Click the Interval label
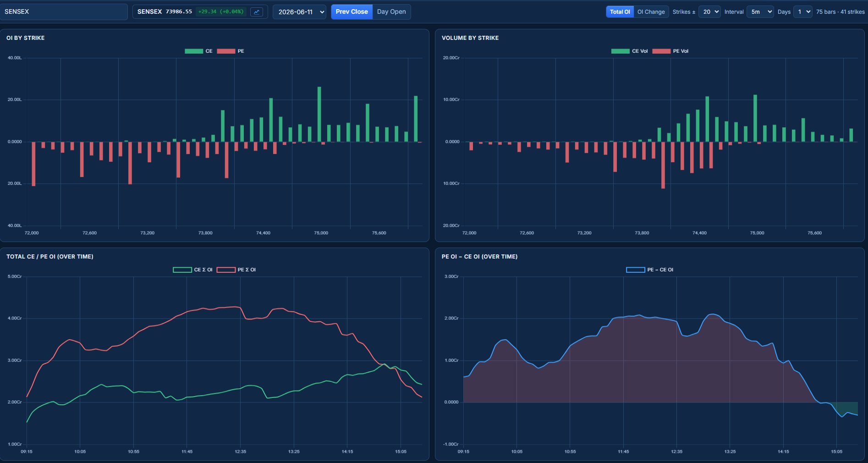 click(x=734, y=12)
